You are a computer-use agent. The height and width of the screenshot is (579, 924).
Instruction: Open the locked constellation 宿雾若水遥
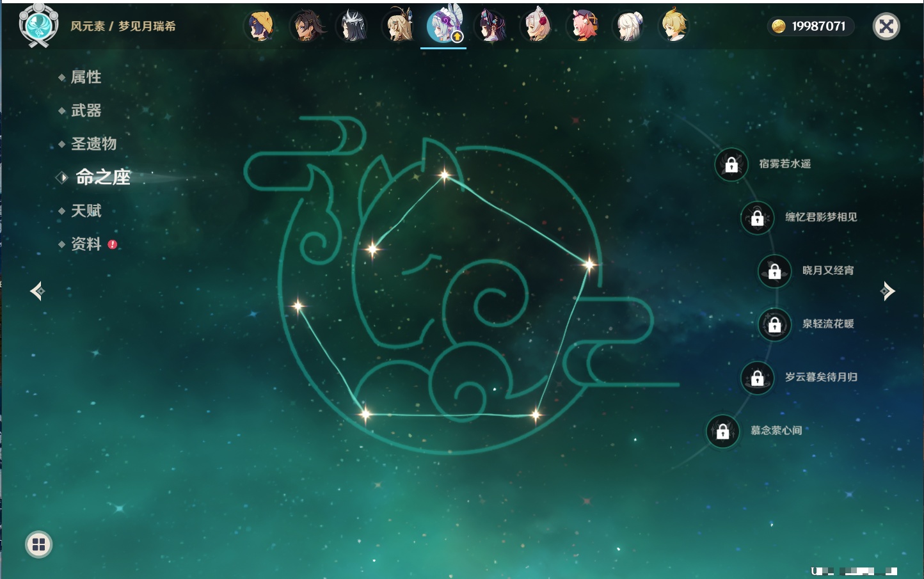(731, 164)
